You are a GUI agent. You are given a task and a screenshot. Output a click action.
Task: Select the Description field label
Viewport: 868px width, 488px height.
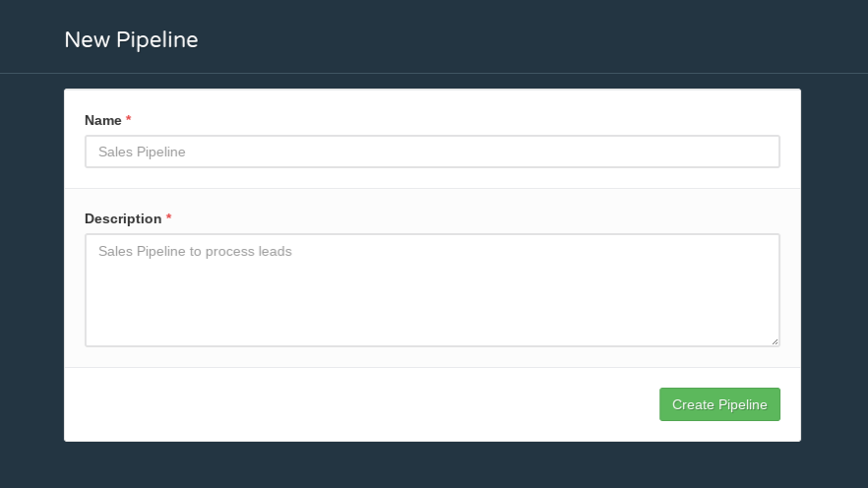[x=123, y=219]
